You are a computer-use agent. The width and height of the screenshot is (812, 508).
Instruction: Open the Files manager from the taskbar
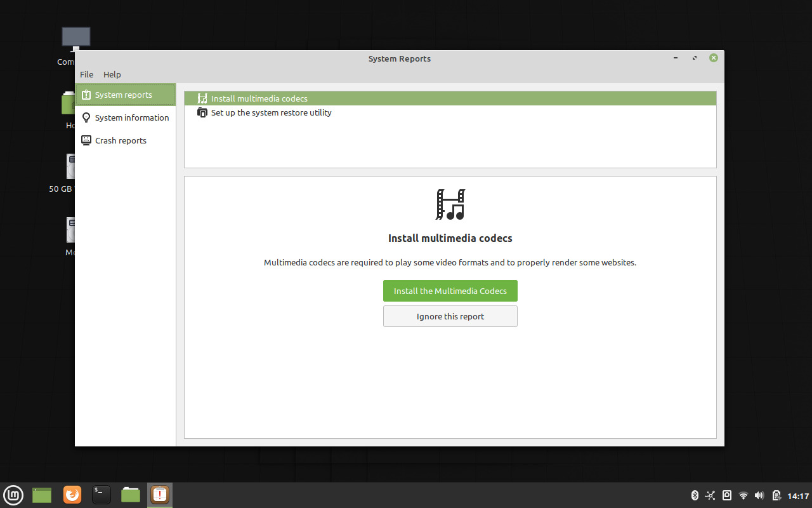tap(131, 495)
